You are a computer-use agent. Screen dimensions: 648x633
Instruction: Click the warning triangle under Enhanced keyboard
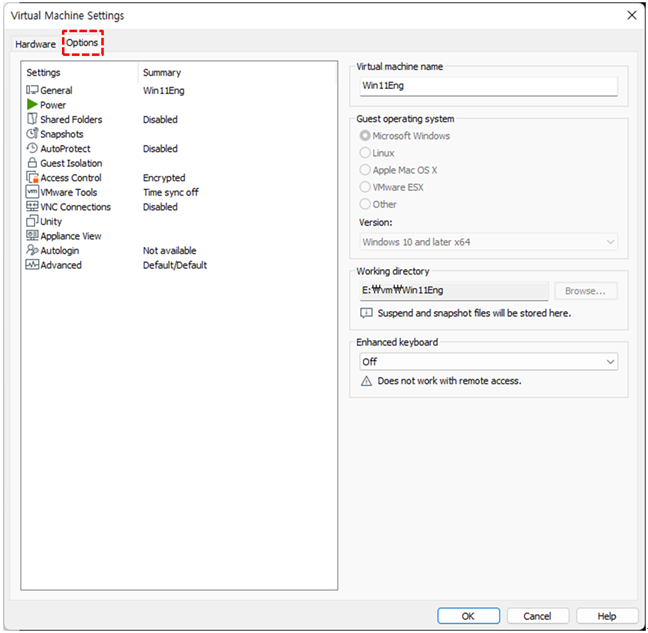(x=366, y=381)
